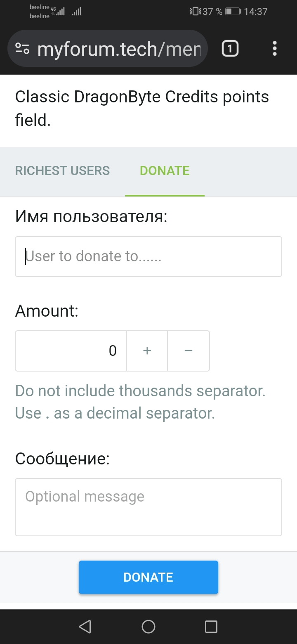Open the browser tab switcher
Image resolution: width=297 pixels, height=644 pixels.
click(x=230, y=49)
